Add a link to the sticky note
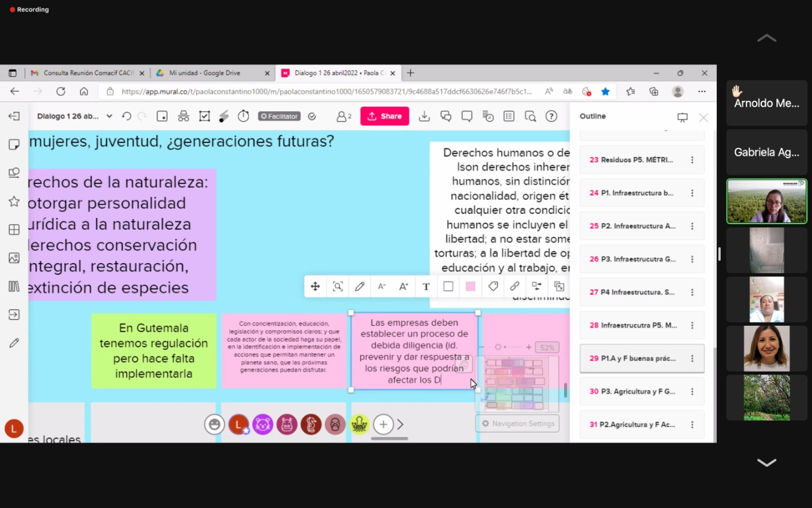The width and height of the screenshot is (812, 508). 514,286
